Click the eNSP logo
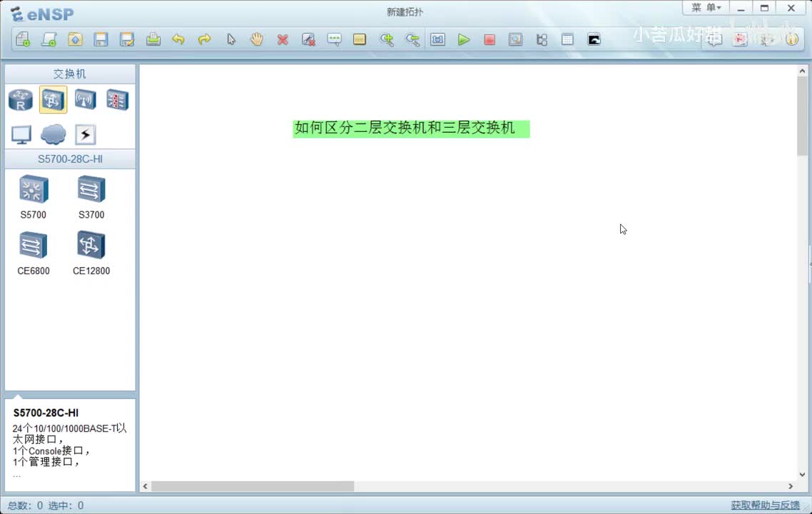The image size is (812, 514). pyautogui.click(x=42, y=14)
